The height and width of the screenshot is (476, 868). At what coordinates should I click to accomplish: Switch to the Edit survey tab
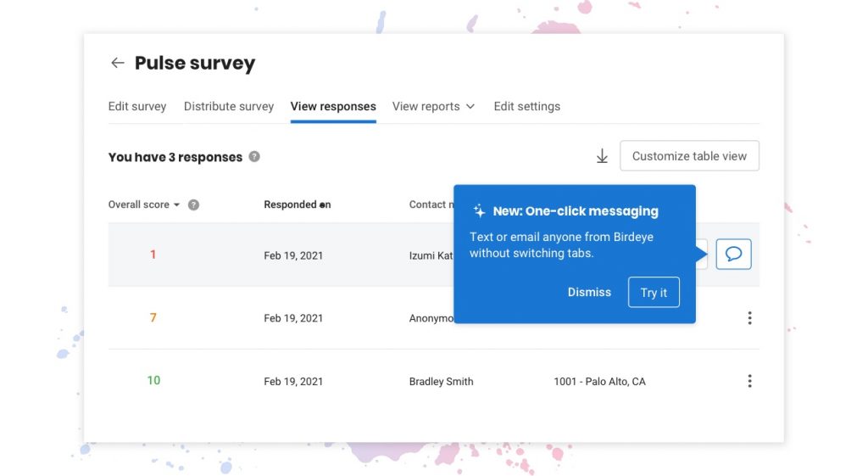pyautogui.click(x=137, y=106)
